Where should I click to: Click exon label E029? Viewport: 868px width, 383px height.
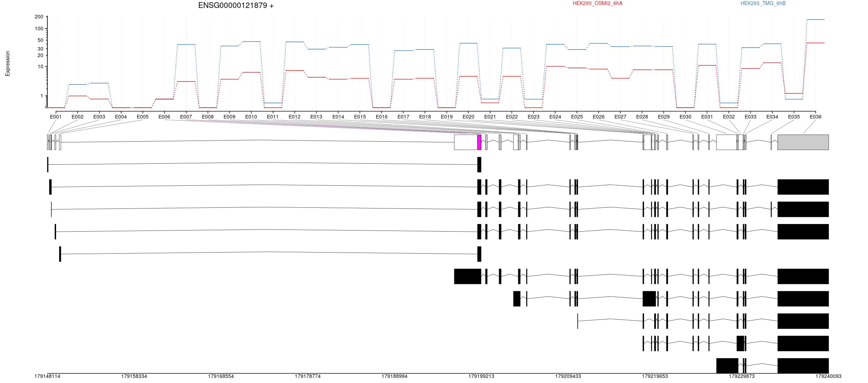(x=664, y=117)
